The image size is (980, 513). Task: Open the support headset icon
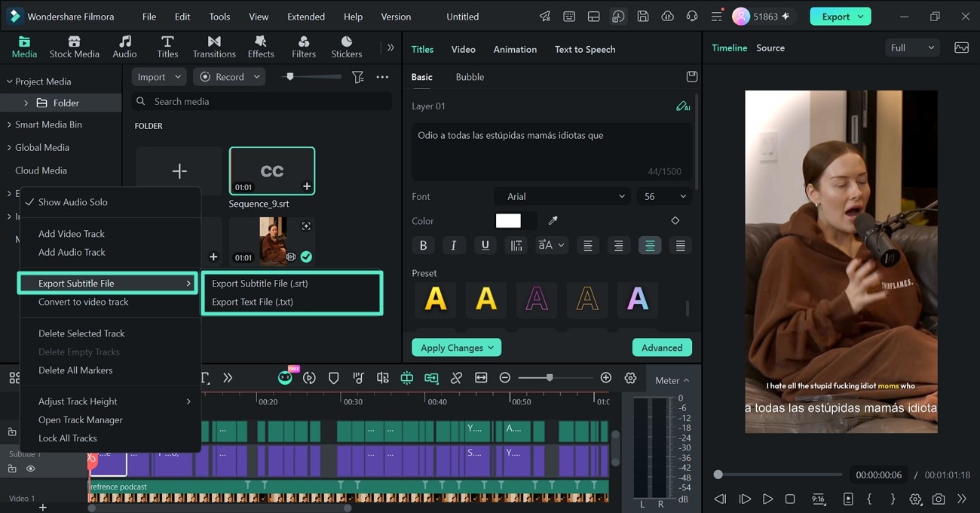click(692, 17)
